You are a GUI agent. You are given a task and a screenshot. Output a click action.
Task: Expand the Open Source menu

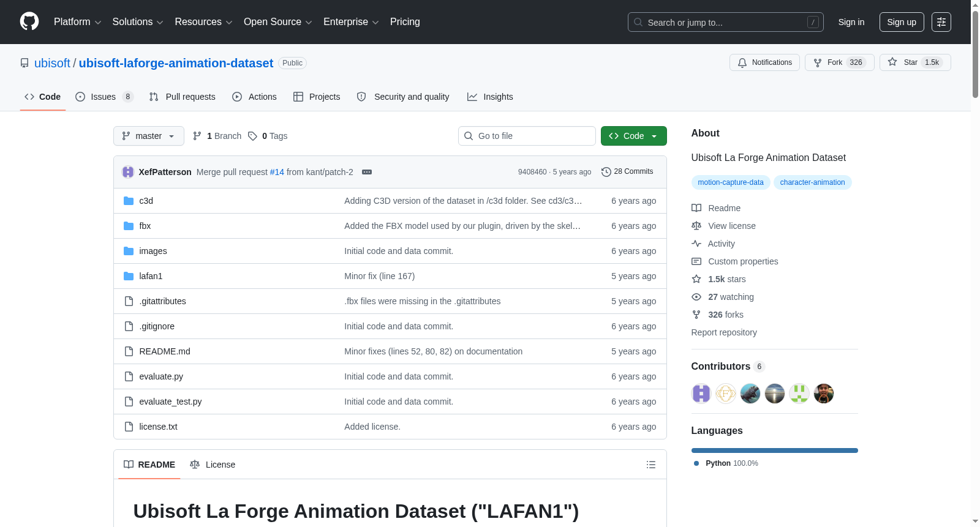(278, 22)
